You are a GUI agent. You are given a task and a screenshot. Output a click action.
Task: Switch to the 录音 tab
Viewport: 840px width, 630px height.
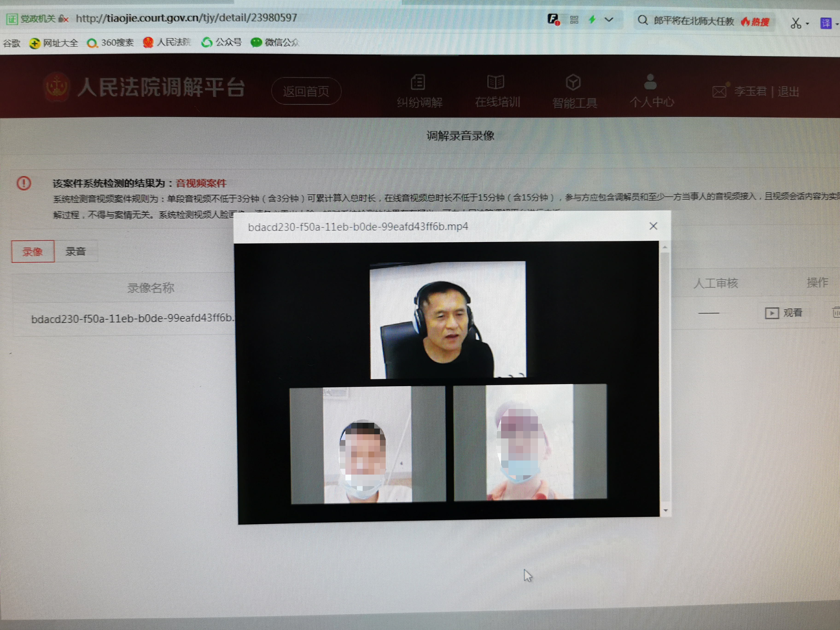pos(76,251)
